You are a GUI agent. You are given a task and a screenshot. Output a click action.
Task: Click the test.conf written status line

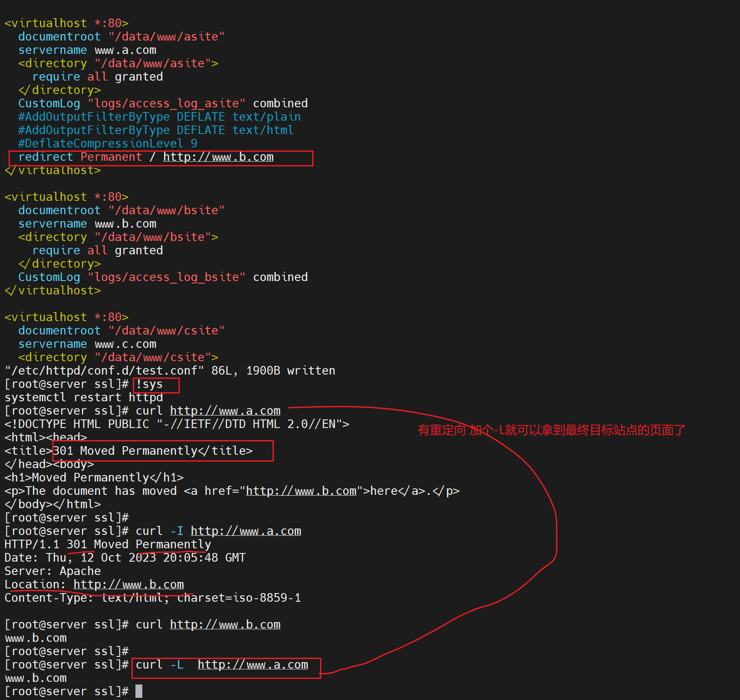(170, 371)
